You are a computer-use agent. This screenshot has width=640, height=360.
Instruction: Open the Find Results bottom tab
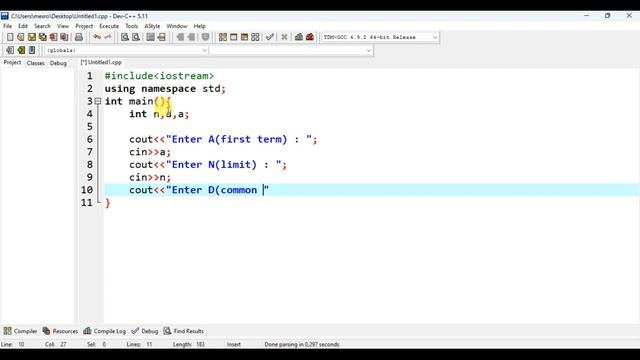click(184, 331)
